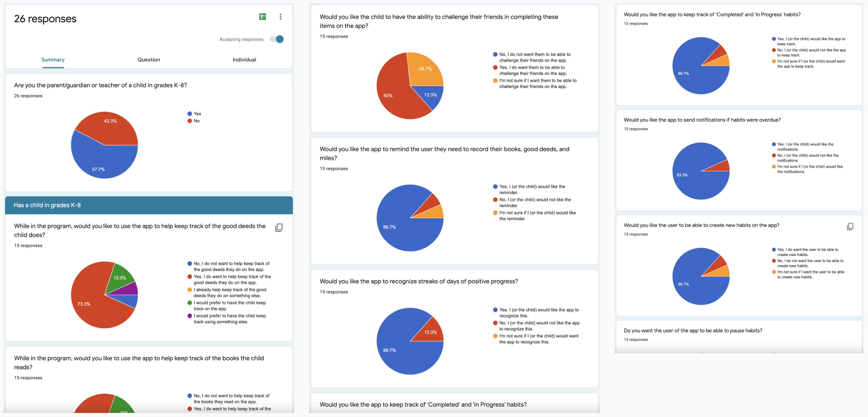This screenshot has width=868, height=417.
Task: Click the No legend entry on the first chart
Action: pos(196,120)
